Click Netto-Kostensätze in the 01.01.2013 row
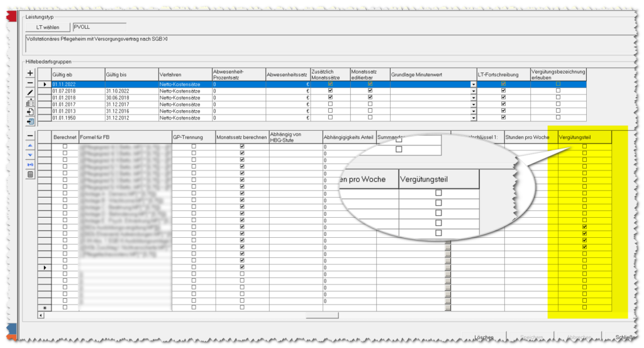The width and height of the screenshot is (644, 348). pos(186,111)
